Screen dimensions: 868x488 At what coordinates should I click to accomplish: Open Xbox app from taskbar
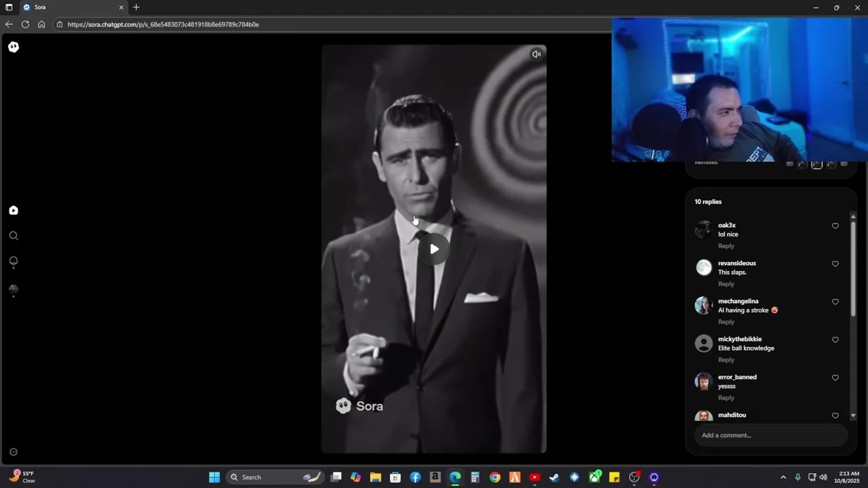click(x=595, y=477)
